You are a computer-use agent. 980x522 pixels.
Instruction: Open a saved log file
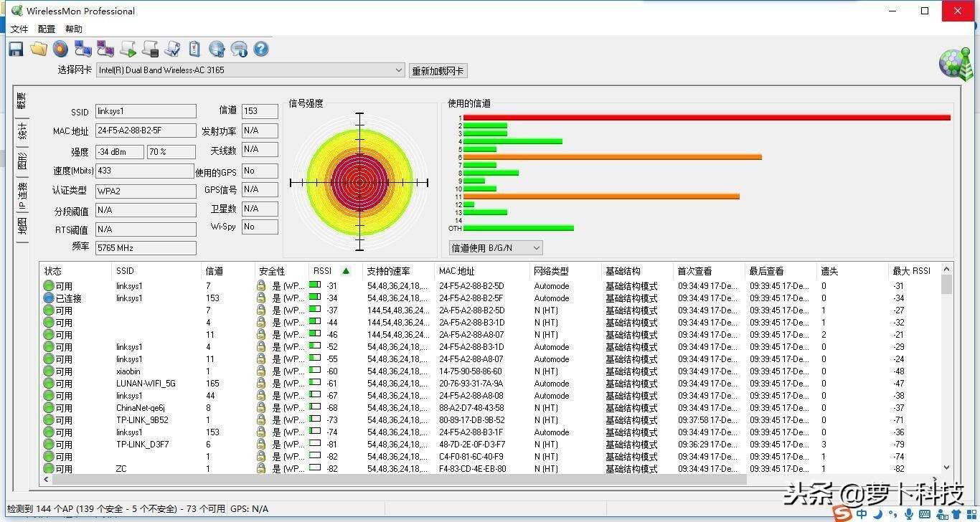coord(39,49)
